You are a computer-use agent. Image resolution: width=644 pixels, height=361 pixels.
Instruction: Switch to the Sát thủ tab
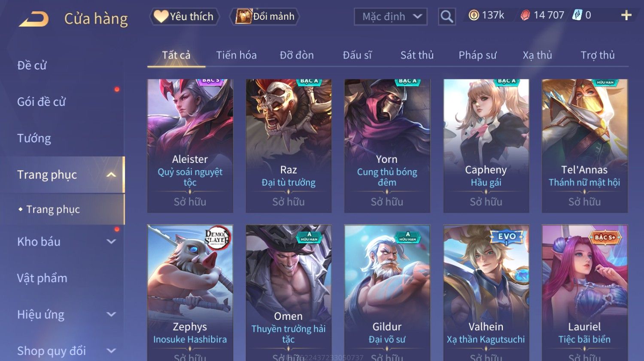[x=417, y=55]
